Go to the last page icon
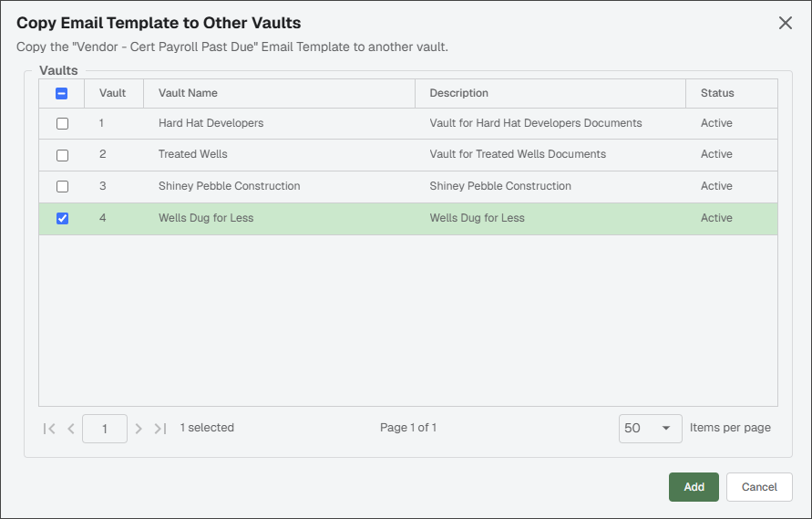812x519 pixels. pos(160,429)
